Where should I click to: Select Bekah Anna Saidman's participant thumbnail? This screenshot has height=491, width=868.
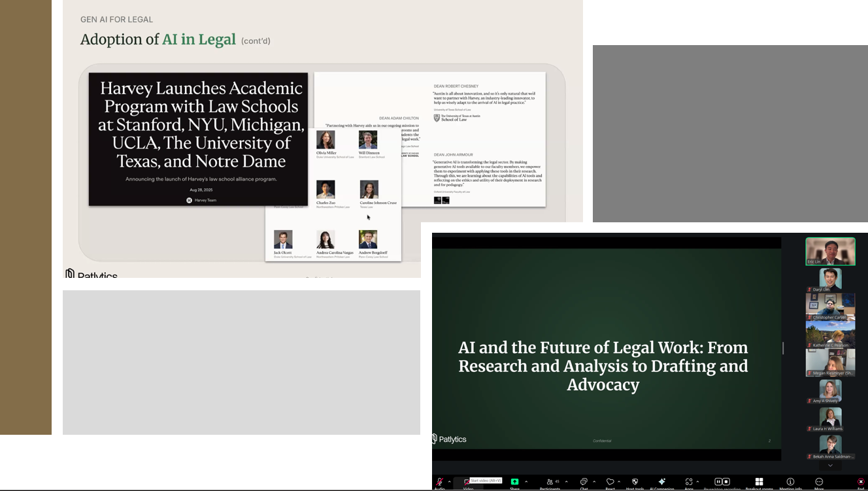830,447
